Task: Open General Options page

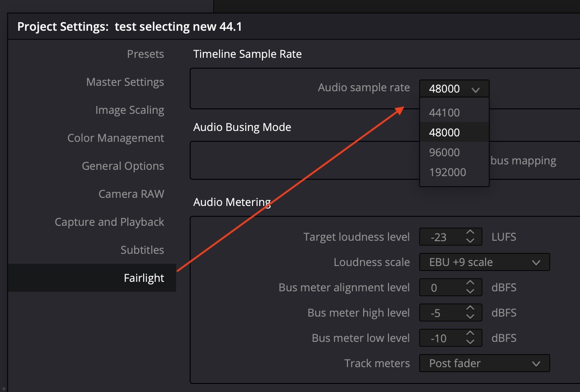Action: pos(123,166)
